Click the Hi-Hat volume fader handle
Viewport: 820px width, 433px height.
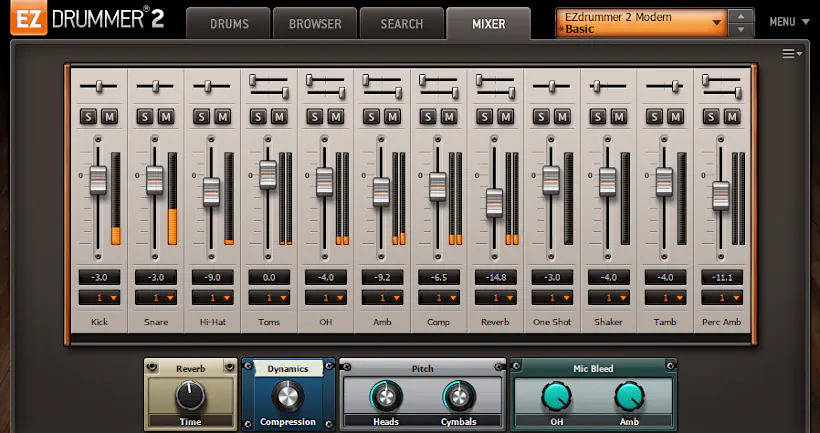(211, 192)
